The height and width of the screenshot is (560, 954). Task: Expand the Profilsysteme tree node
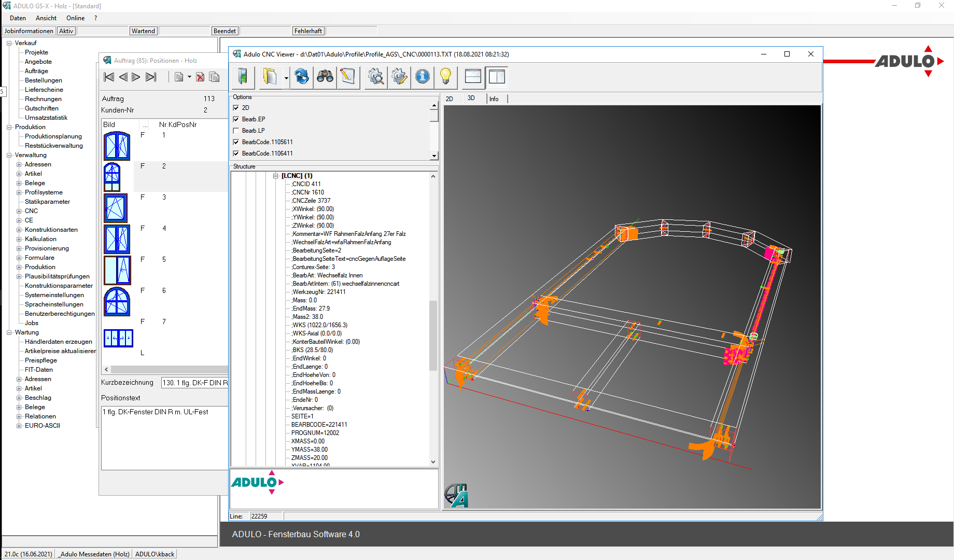point(19,192)
